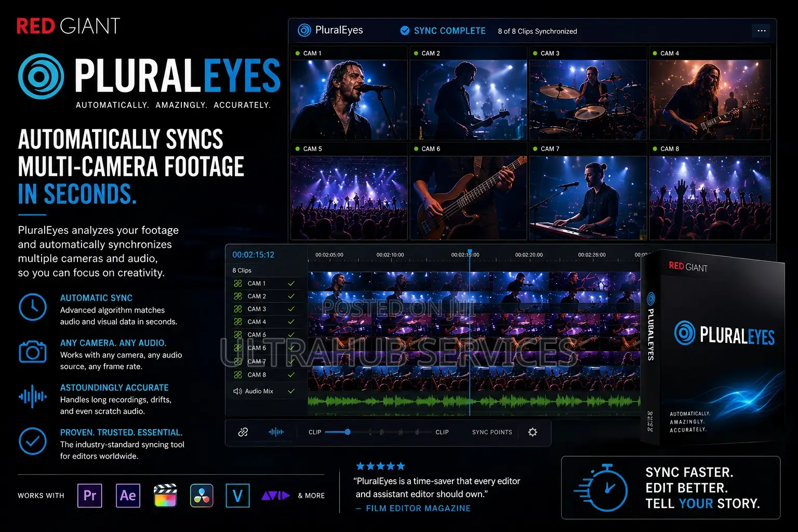Toggle the checkmark on CAM 7 row

pyautogui.click(x=291, y=362)
